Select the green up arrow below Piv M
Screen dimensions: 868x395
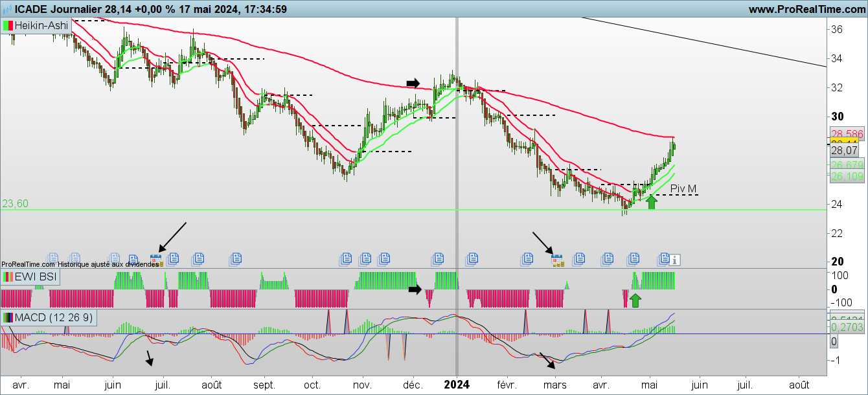(x=652, y=202)
